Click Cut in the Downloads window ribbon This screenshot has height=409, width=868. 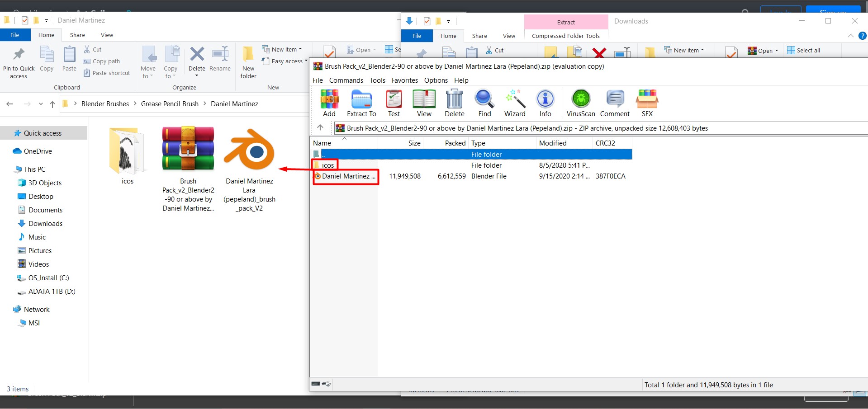pyautogui.click(x=495, y=50)
